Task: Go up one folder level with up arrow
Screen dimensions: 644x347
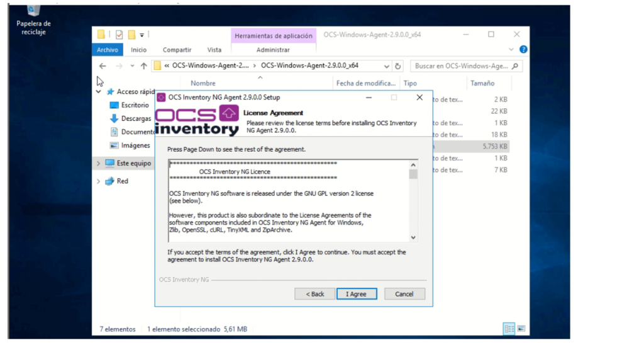Action: click(x=144, y=65)
